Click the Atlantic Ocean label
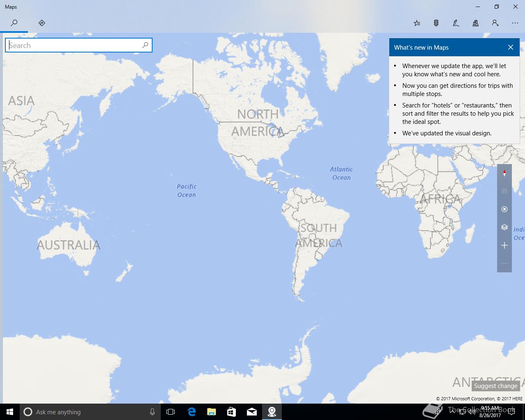The height and width of the screenshot is (420, 525). (341, 173)
